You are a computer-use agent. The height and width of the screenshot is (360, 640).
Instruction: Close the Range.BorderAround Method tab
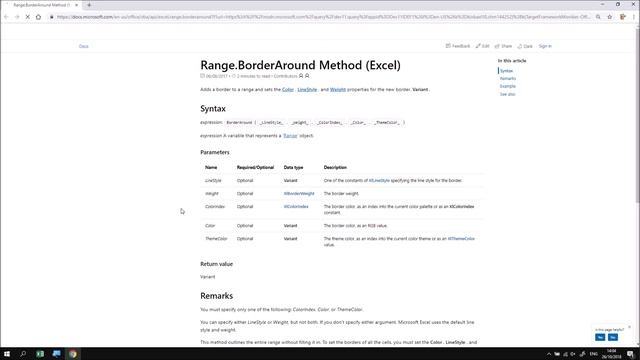[x=76, y=5]
